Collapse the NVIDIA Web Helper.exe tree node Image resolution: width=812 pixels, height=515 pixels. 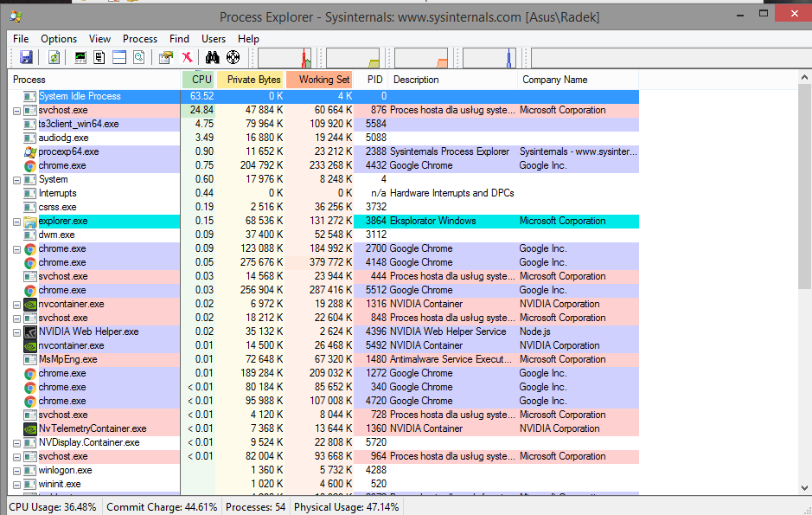point(16,332)
